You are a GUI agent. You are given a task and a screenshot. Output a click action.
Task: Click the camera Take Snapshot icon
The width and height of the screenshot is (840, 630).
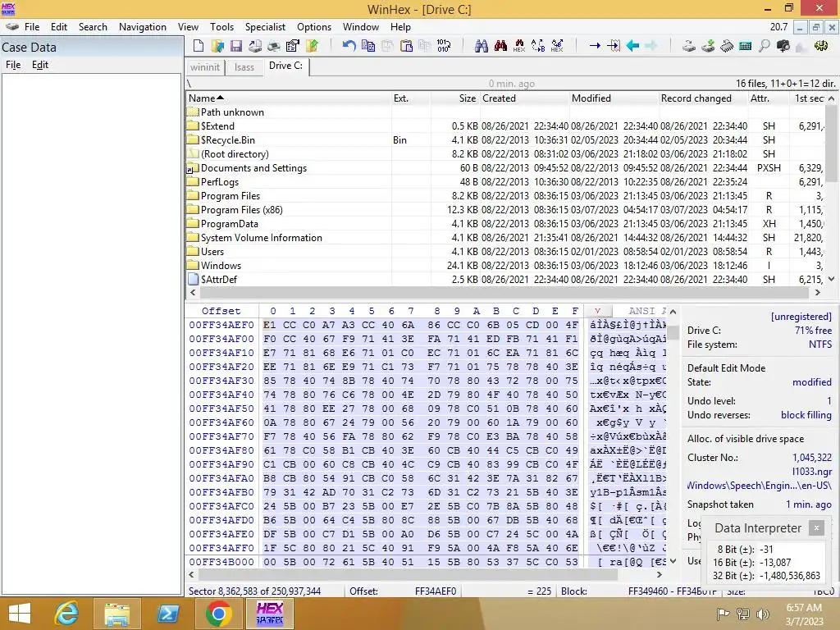[783, 46]
